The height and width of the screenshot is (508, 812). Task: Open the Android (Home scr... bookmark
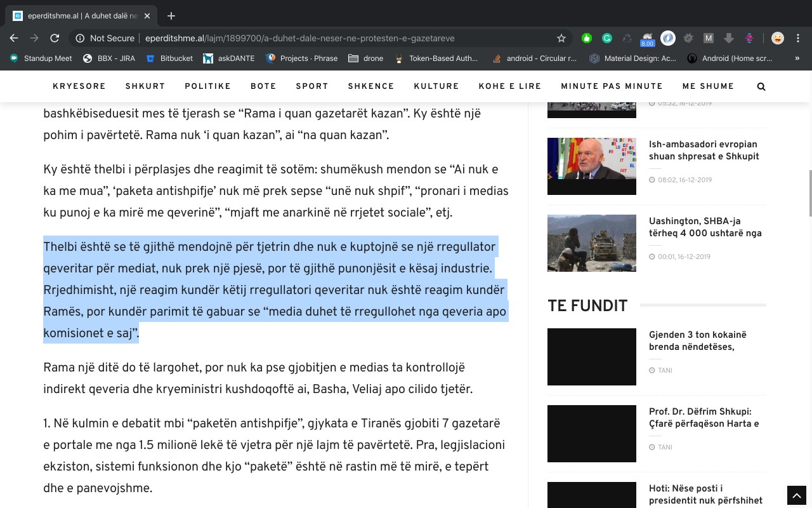[731, 58]
